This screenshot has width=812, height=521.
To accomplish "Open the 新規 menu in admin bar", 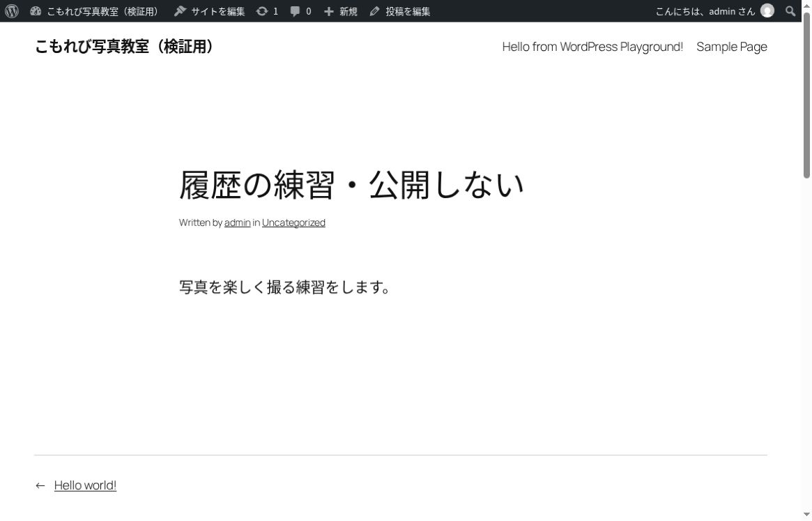I will coord(341,11).
